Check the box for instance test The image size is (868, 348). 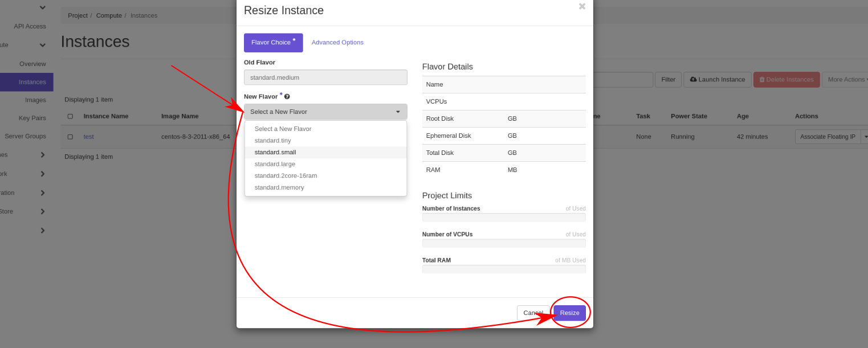coord(70,137)
